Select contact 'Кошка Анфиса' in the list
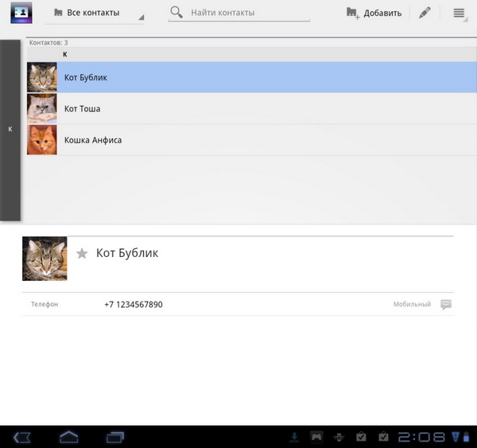Viewport: 477px width, 448px height. coord(238,140)
